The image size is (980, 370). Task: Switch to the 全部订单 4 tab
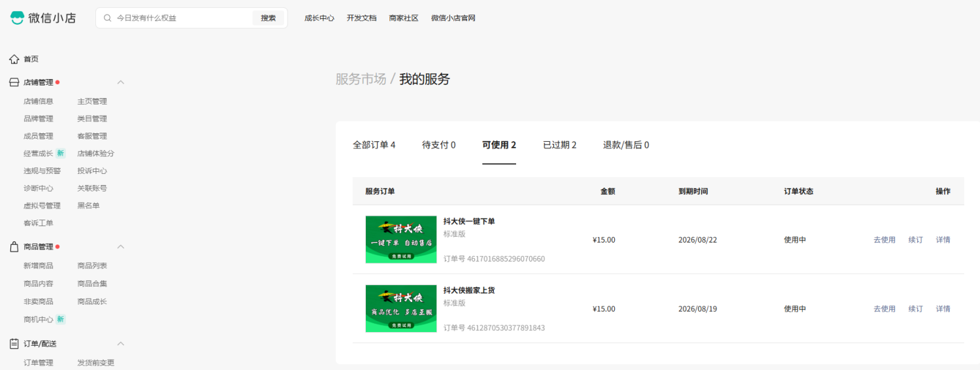pyautogui.click(x=374, y=145)
